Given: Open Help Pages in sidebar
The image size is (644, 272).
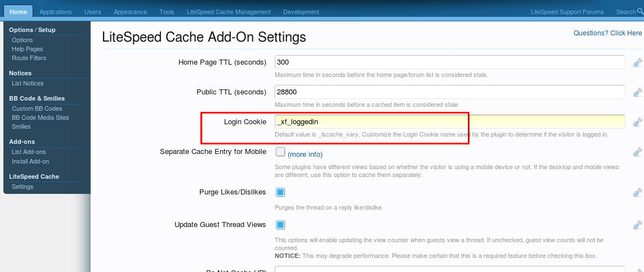Looking at the screenshot, I should [x=28, y=49].
